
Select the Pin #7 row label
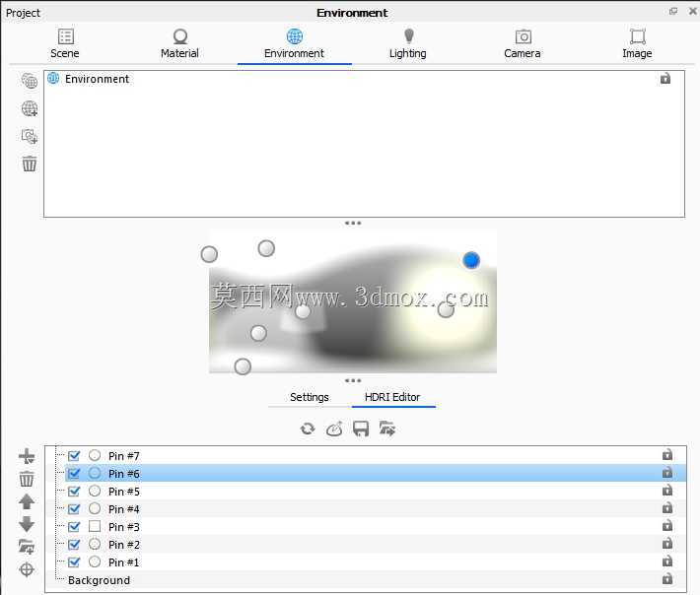point(123,456)
